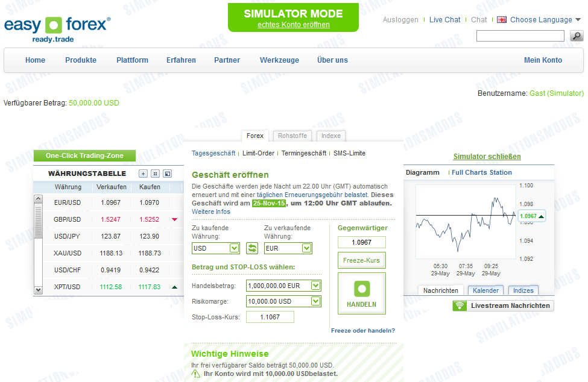Click the USD/JPY Verkaufen rate 123.87
The width and height of the screenshot is (588, 382).
point(110,236)
